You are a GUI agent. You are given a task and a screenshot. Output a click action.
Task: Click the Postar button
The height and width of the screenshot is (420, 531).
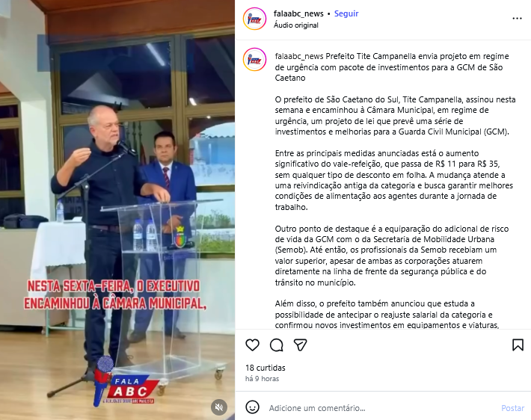(x=512, y=408)
